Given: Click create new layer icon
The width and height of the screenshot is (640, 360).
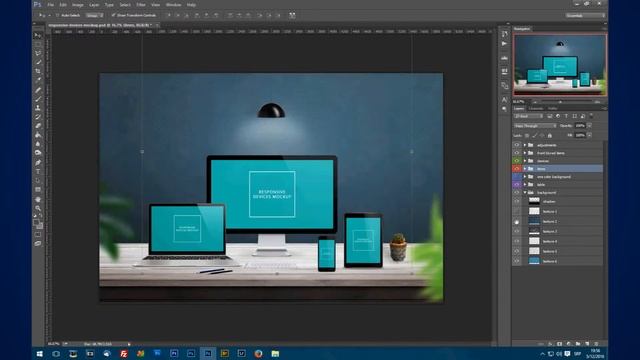Looking at the screenshot, I should 587,344.
